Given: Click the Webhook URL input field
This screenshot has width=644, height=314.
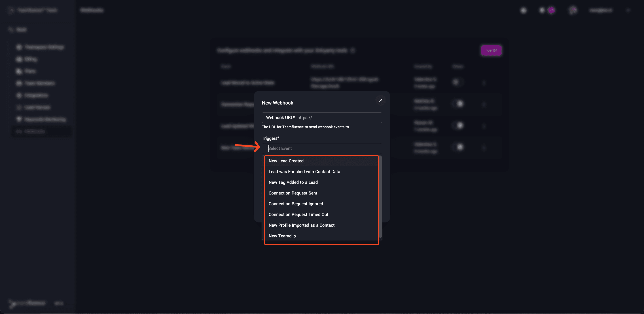Looking at the screenshot, I should [339, 117].
